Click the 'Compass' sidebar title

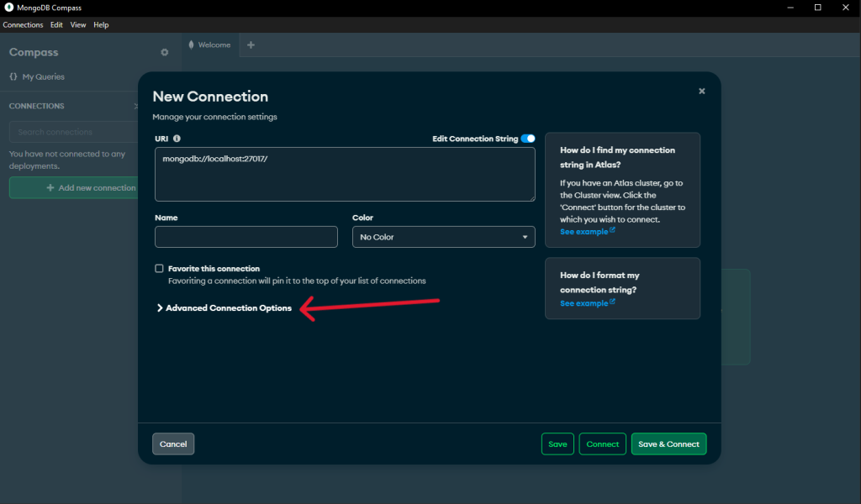click(34, 52)
